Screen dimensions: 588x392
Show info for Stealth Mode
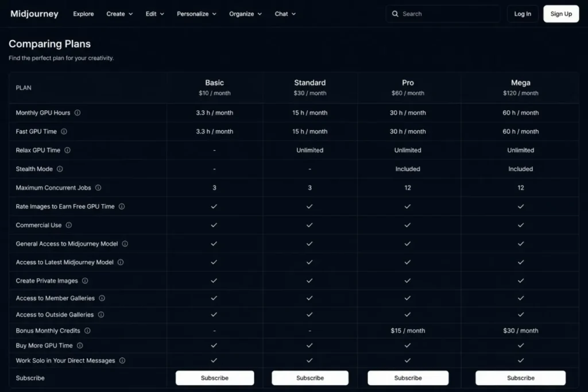(60, 169)
